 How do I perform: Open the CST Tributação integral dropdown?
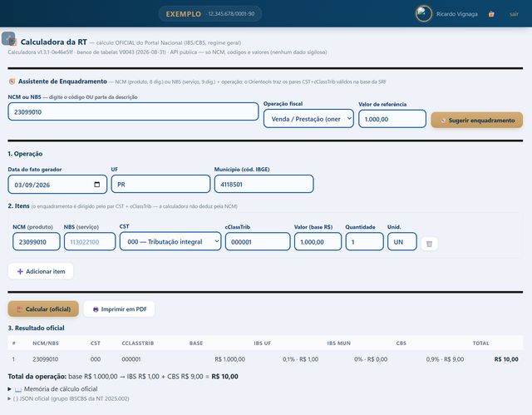coord(170,241)
